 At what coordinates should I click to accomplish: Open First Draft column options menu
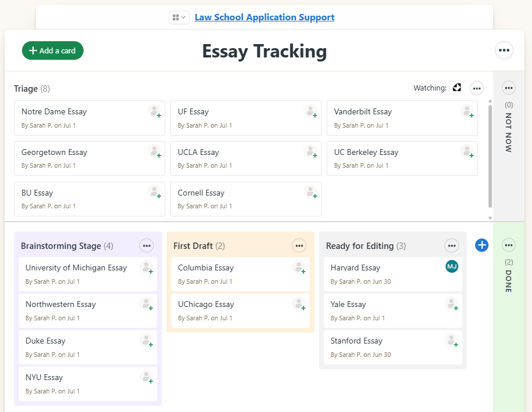(299, 245)
